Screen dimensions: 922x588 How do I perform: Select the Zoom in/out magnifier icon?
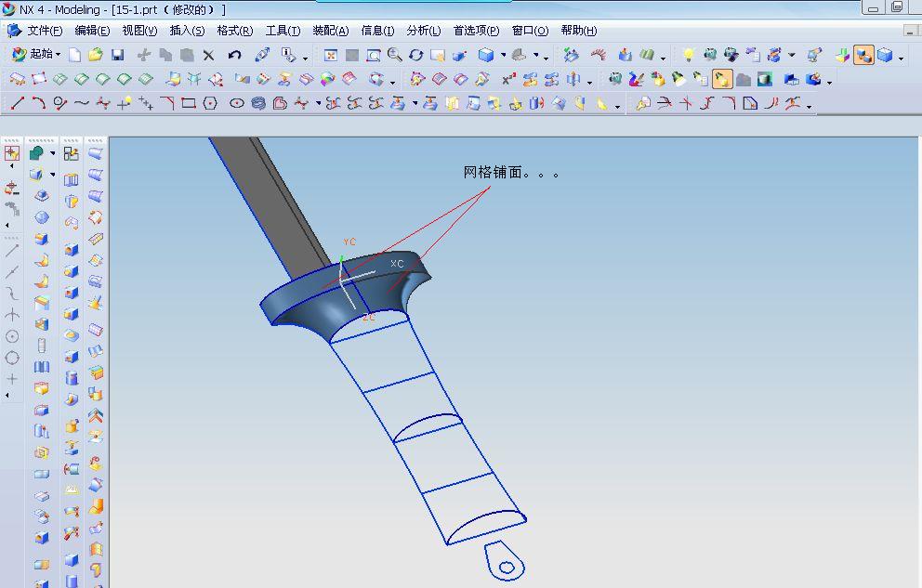[395, 55]
